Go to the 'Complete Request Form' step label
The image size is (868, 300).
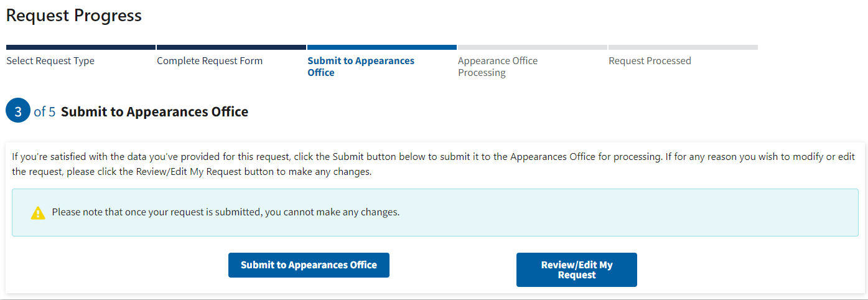click(x=210, y=61)
